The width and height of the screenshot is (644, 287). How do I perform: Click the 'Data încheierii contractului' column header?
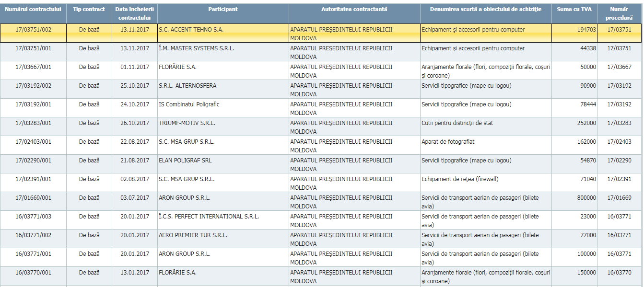pyautogui.click(x=135, y=13)
